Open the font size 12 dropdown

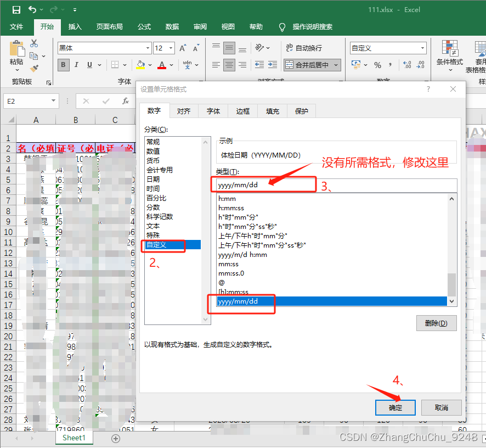pos(171,48)
